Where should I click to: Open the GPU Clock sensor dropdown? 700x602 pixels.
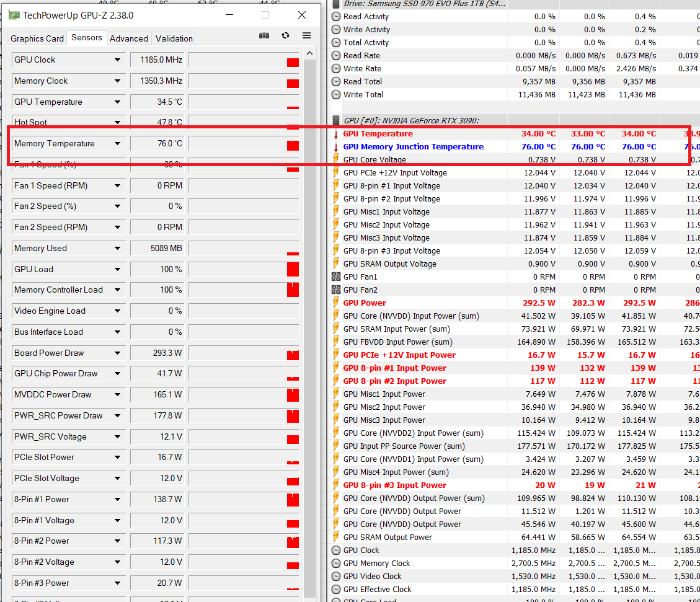[117, 60]
